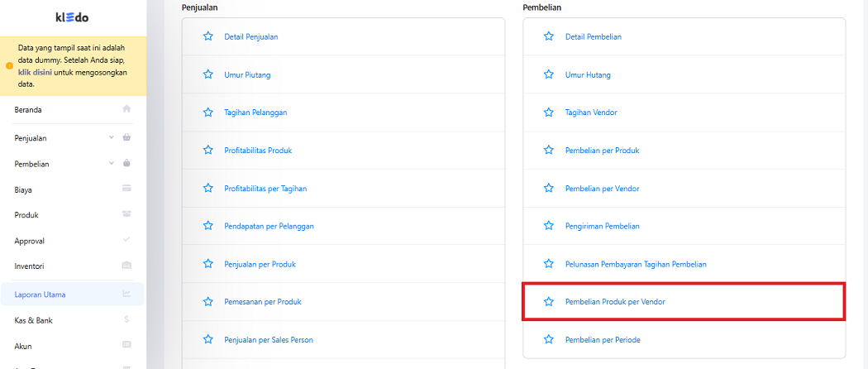Expand the Pembelian sidebar submenu chevron
The width and height of the screenshot is (868, 369).
pos(112,163)
